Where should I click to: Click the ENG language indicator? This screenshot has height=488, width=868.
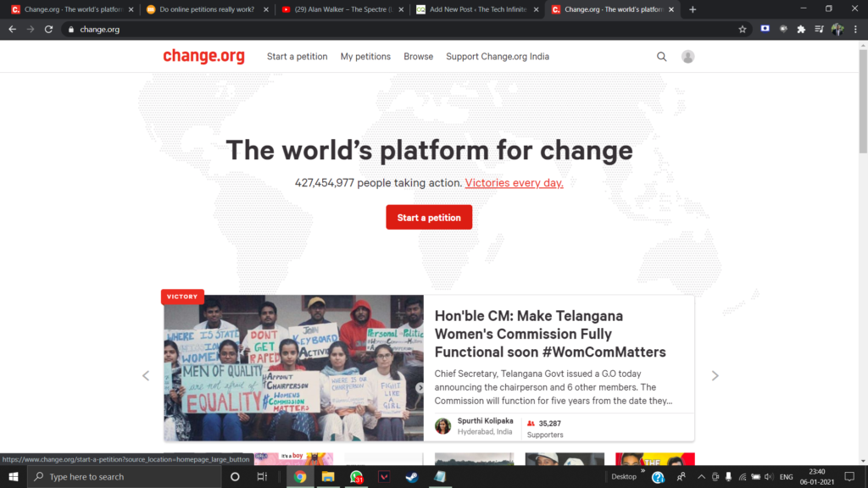786,477
